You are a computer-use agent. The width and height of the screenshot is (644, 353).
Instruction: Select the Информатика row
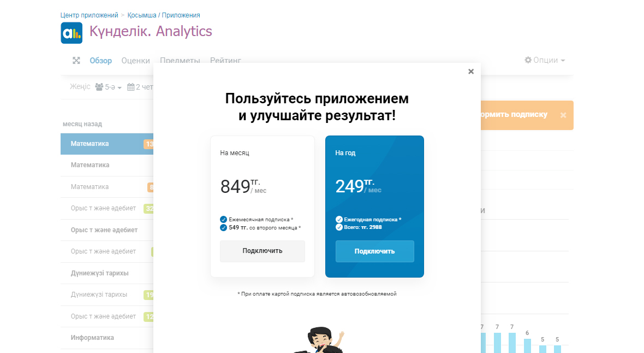pyautogui.click(x=107, y=338)
